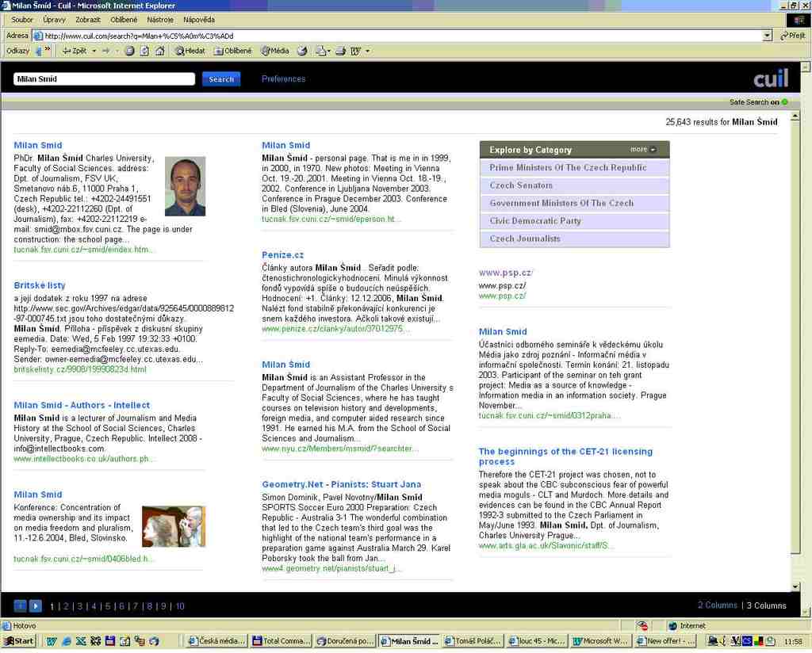Refresh the page with the Refresh icon
The width and height of the screenshot is (812, 653).
(x=144, y=51)
